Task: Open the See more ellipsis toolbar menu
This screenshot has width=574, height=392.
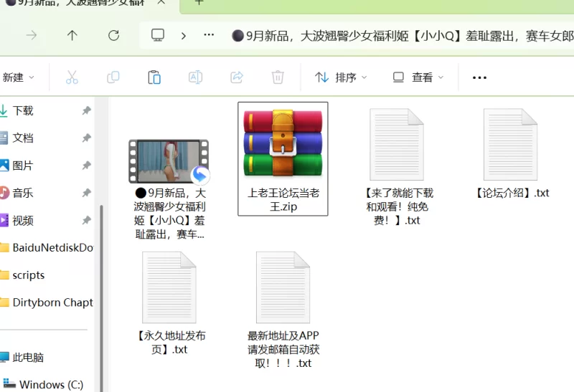Action: tap(479, 77)
